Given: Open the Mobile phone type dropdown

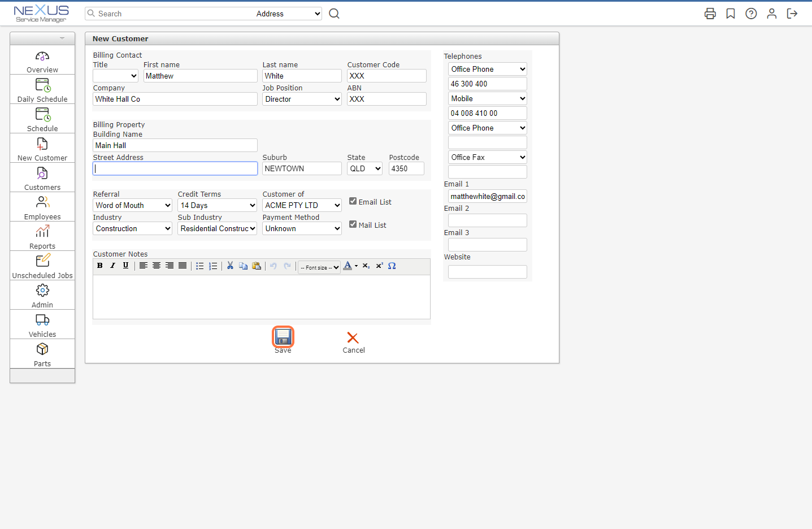Looking at the screenshot, I should tap(487, 98).
